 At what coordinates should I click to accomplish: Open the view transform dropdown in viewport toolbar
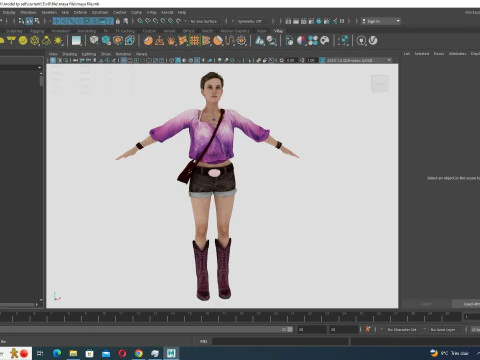(359, 60)
